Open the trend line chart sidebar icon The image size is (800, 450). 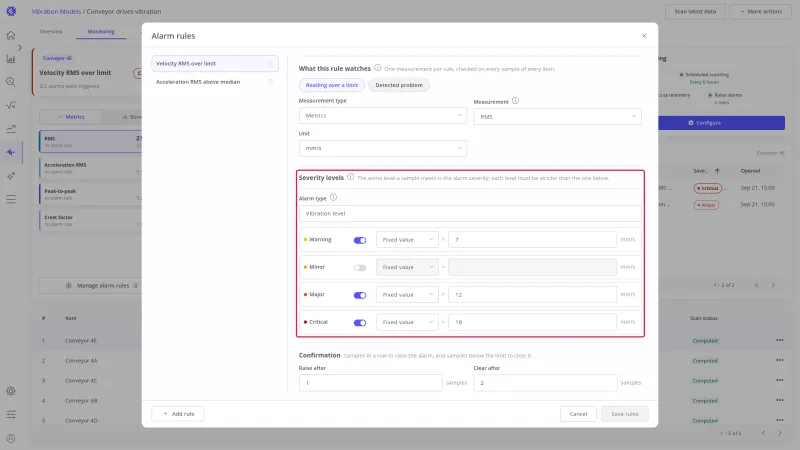pyautogui.click(x=11, y=129)
